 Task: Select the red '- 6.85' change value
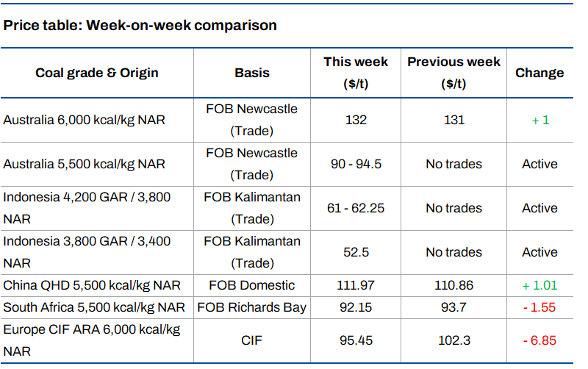(x=539, y=340)
